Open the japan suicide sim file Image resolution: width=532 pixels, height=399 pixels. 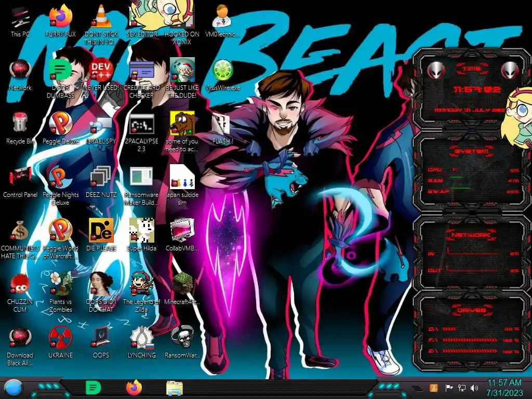pyautogui.click(x=182, y=186)
